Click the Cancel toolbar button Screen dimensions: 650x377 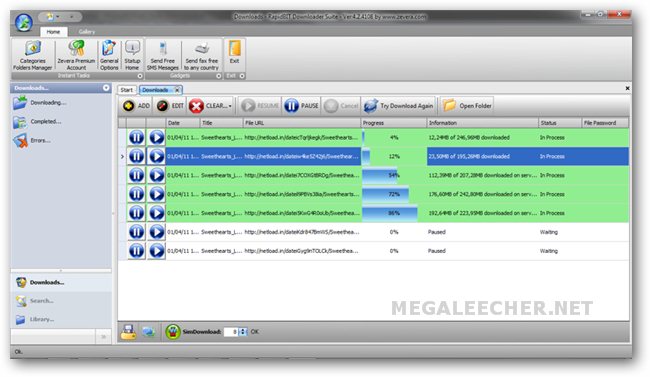click(341, 106)
